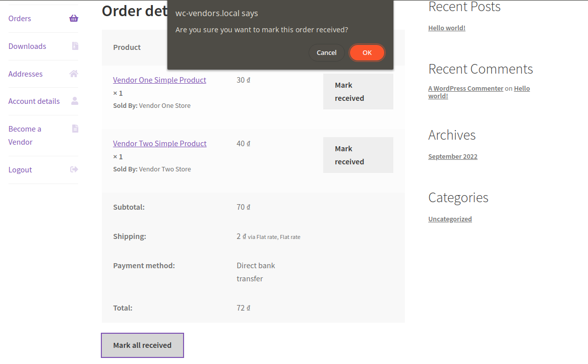Click the Subtotal: label
The height and width of the screenshot is (364, 588).
click(129, 207)
